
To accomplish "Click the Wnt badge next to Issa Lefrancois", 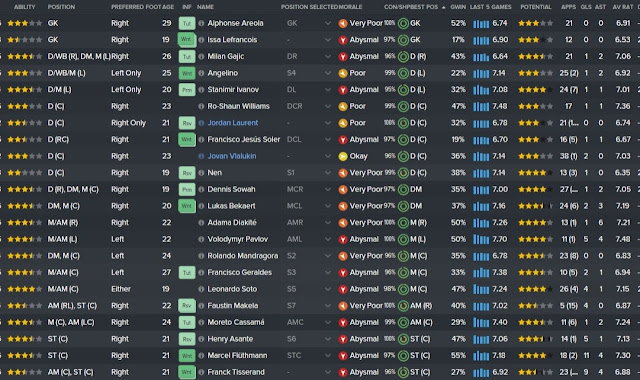I will 187,40.
